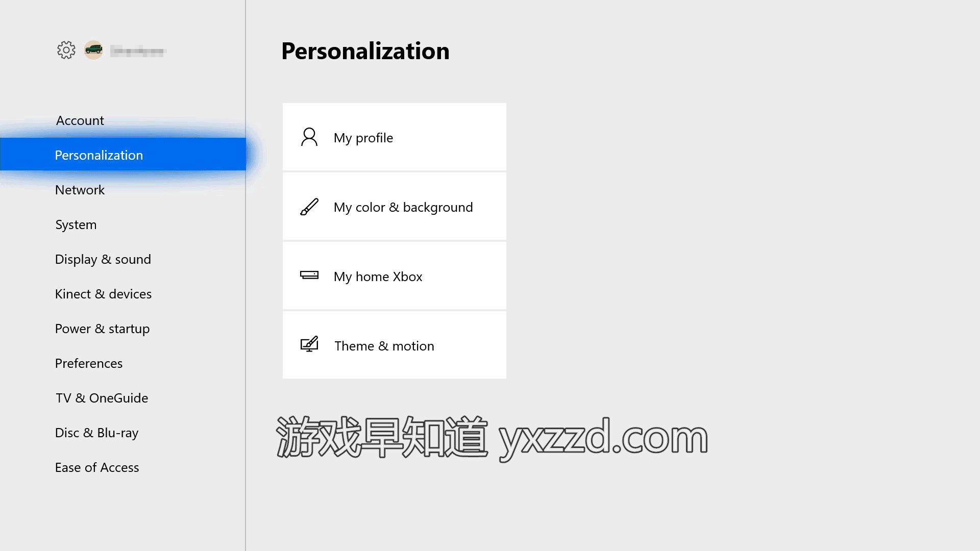980x551 pixels.
Task: Open the My profile tile
Action: click(395, 137)
